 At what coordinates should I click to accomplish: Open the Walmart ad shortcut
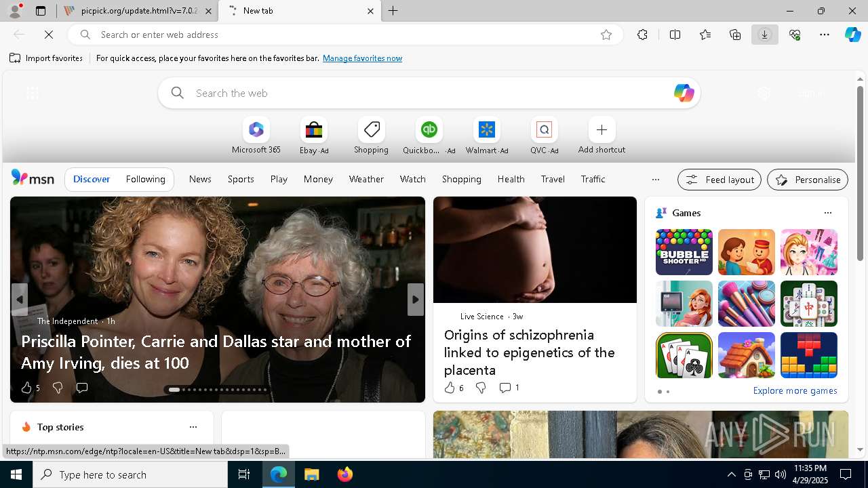[486, 136]
